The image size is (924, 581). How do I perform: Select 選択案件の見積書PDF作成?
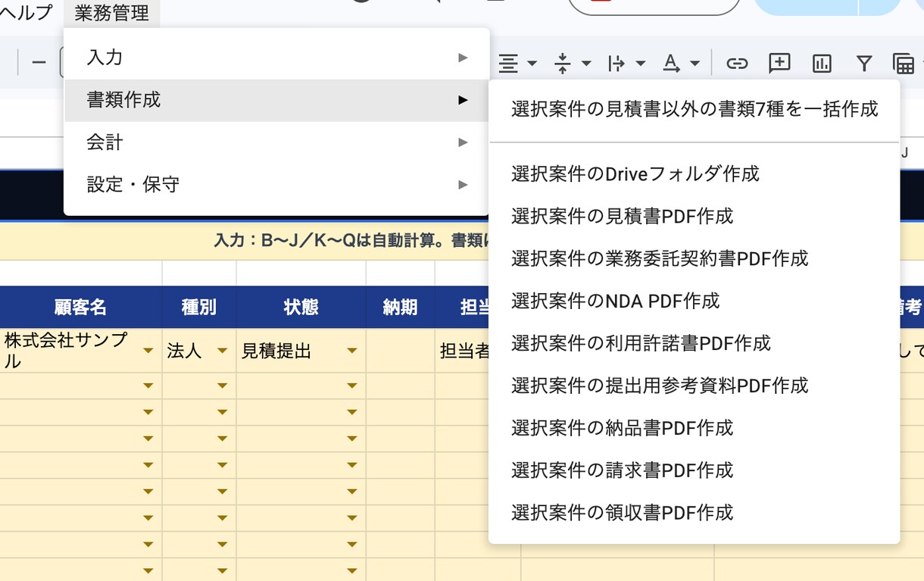(695, 217)
